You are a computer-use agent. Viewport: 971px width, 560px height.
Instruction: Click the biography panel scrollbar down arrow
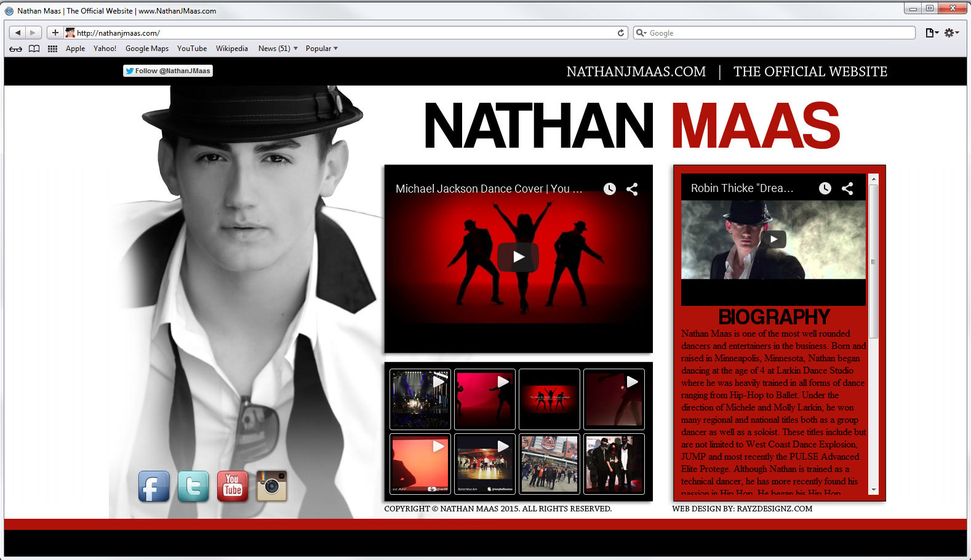[873, 490]
